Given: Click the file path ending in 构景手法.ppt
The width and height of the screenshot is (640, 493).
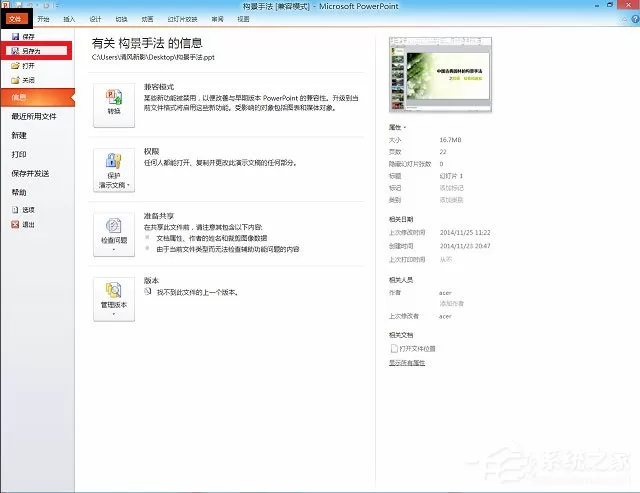Looking at the screenshot, I should tap(153, 57).
